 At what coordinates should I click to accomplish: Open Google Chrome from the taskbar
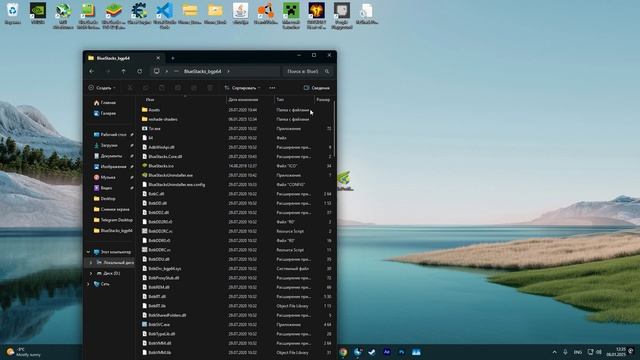pyautogui.click(x=343, y=352)
